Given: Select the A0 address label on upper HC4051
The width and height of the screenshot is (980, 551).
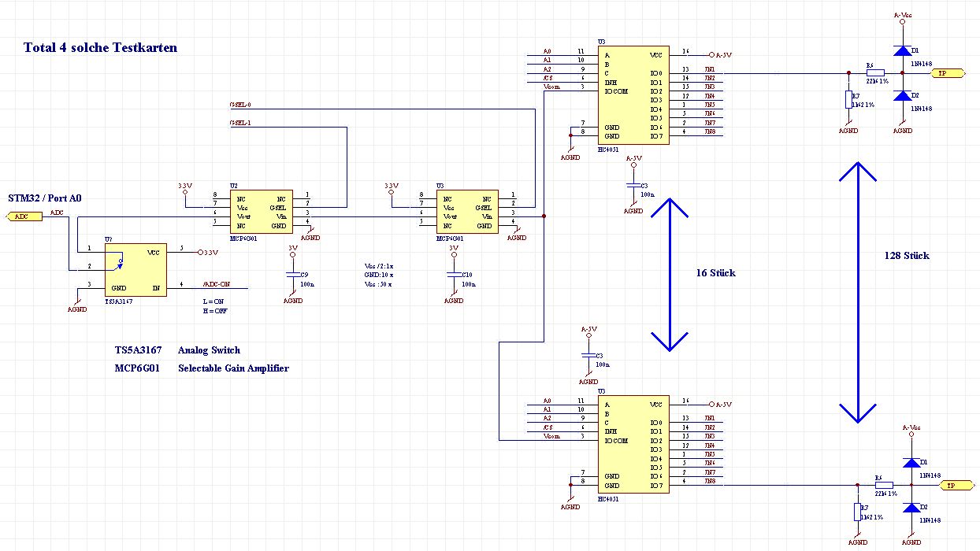Looking at the screenshot, I should (x=548, y=51).
